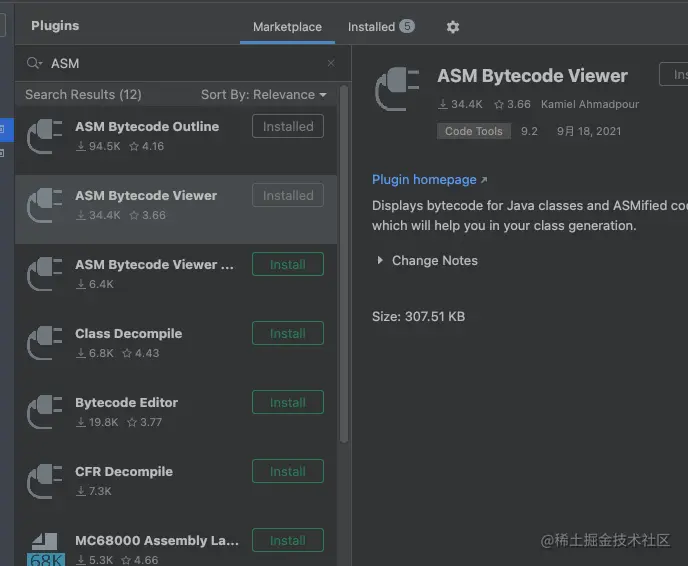Screen dimensions: 688x566
Task: Select the Bytecode Editor title
Action: click(x=126, y=402)
